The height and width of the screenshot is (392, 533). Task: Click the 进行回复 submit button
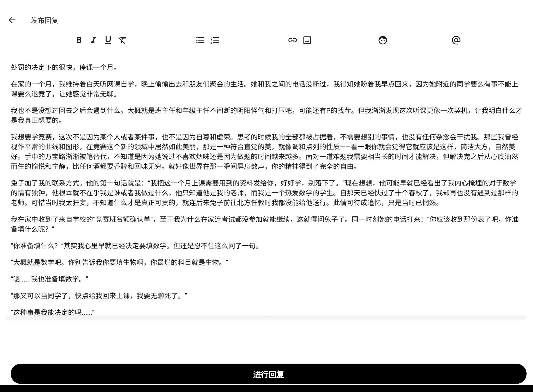tap(268, 374)
